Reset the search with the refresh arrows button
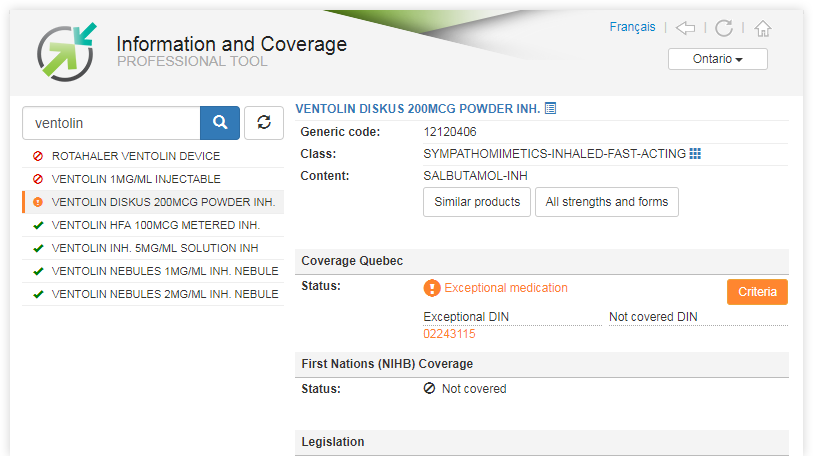Screen dimensions: 813x456 [x=264, y=123]
